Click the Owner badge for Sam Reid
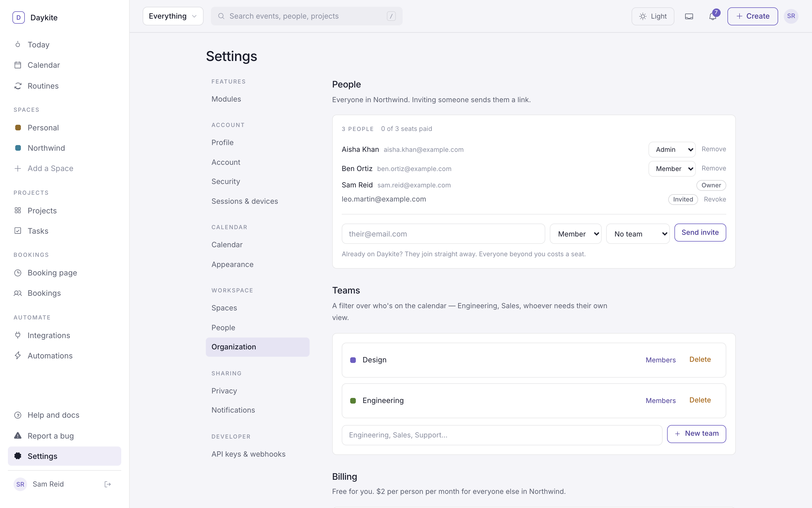The width and height of the screenshot is (812, 508). click(x=711, y=185)
